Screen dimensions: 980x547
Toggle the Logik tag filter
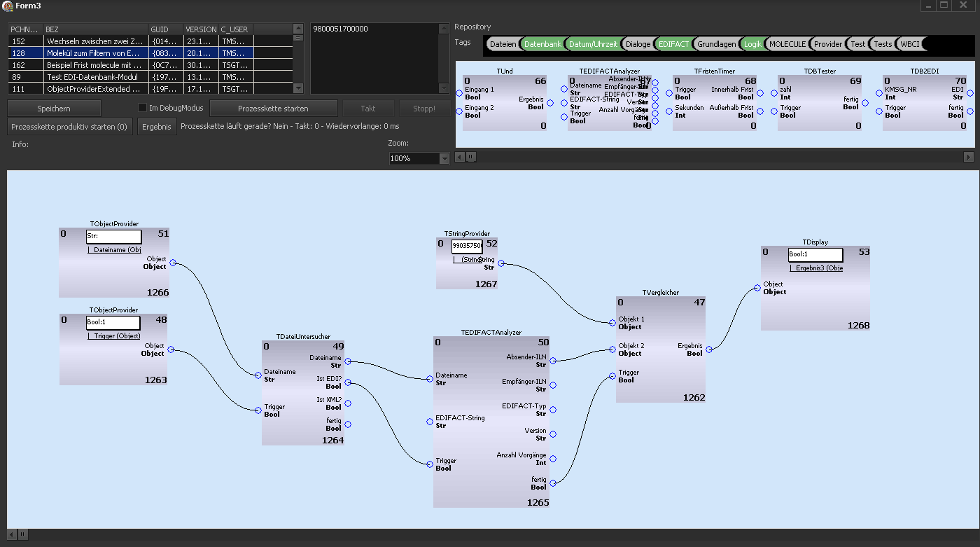pyautogui.click(x=752, y=44)
